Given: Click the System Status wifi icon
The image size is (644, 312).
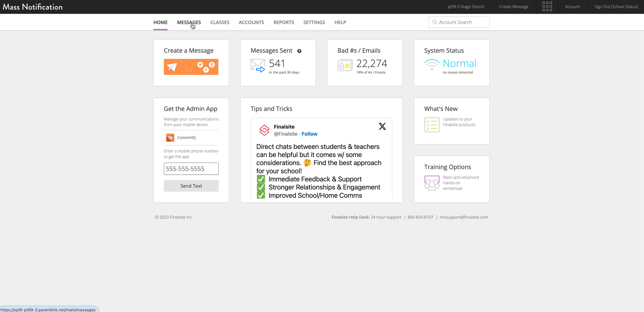Looking at the screenshot, I should pyautogui.click(x=432, y=65).
